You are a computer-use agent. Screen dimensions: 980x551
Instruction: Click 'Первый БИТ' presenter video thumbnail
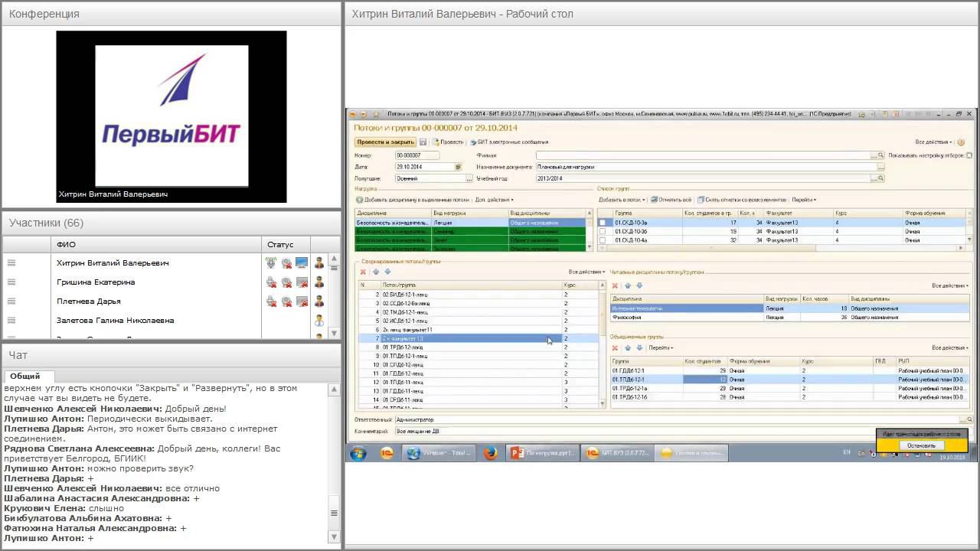coord(171,116)
